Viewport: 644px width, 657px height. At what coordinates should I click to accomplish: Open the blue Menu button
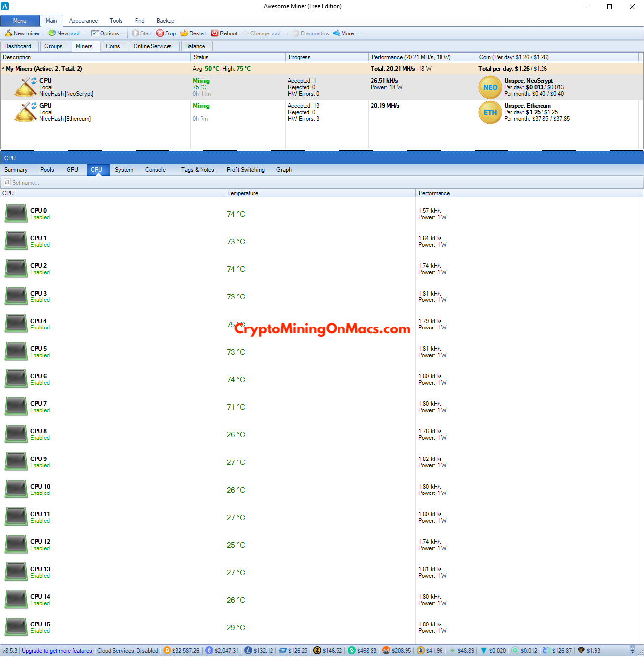(x=20, y=21)
